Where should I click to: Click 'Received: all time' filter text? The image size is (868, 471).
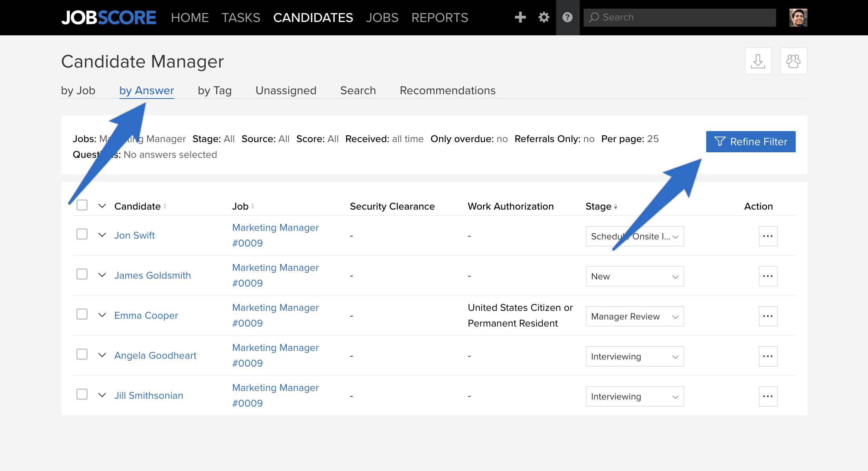(385, 139)
